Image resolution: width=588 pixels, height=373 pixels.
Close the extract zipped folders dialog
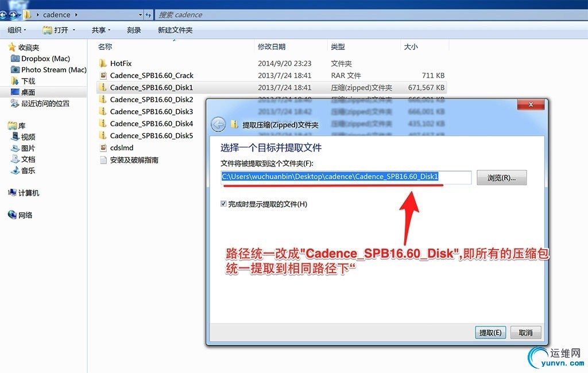(x=531, y=104)
